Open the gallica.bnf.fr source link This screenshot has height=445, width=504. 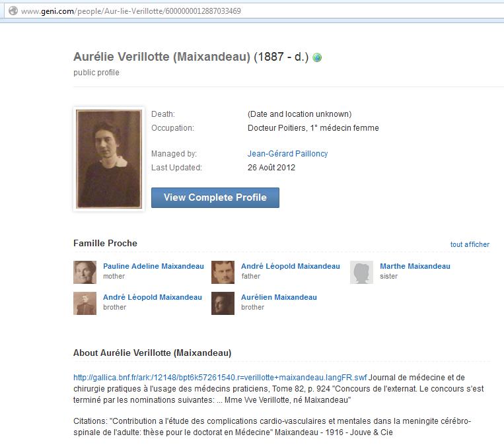pyautogui.click(x=220, y=377)
